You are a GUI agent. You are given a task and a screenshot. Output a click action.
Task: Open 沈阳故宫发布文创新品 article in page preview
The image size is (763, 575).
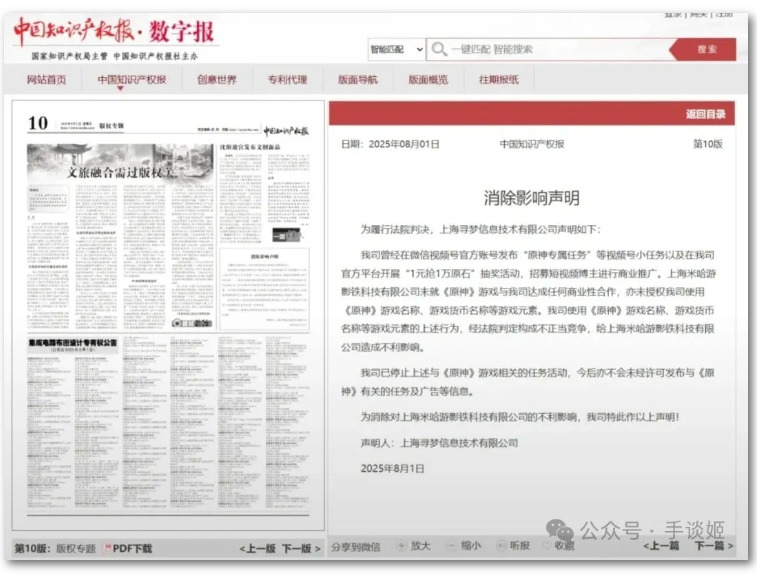click(250, 147)
